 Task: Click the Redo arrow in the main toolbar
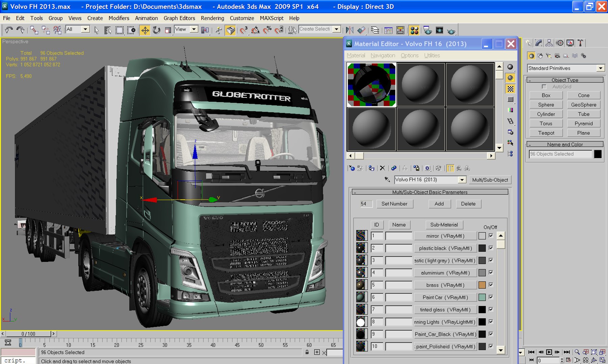click(x=20, y=30)
